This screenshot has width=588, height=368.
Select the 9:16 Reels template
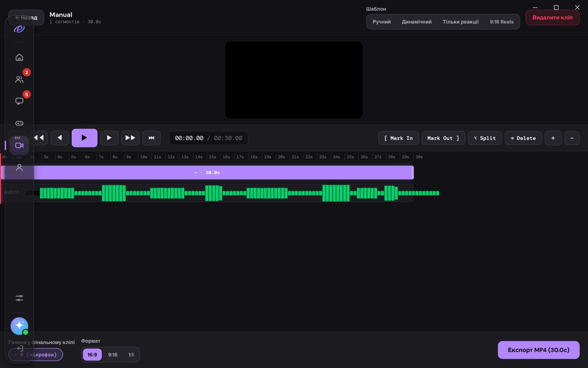[501, 22]
